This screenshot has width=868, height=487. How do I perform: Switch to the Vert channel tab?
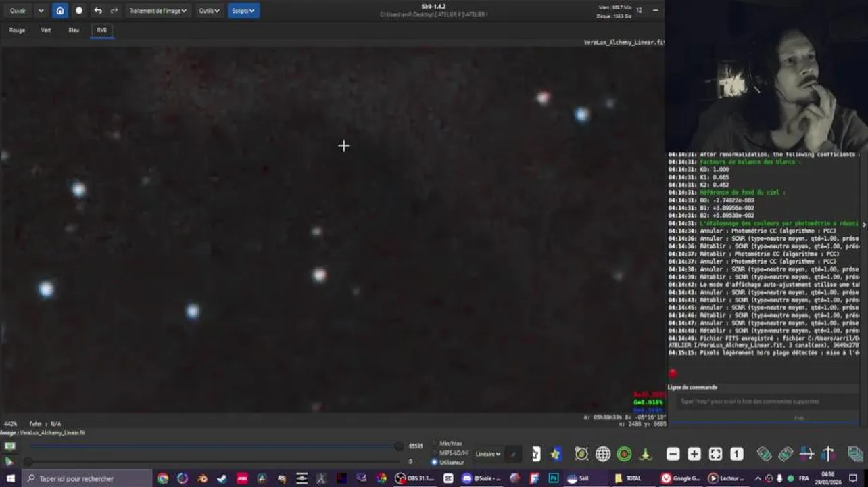point(46,30)
